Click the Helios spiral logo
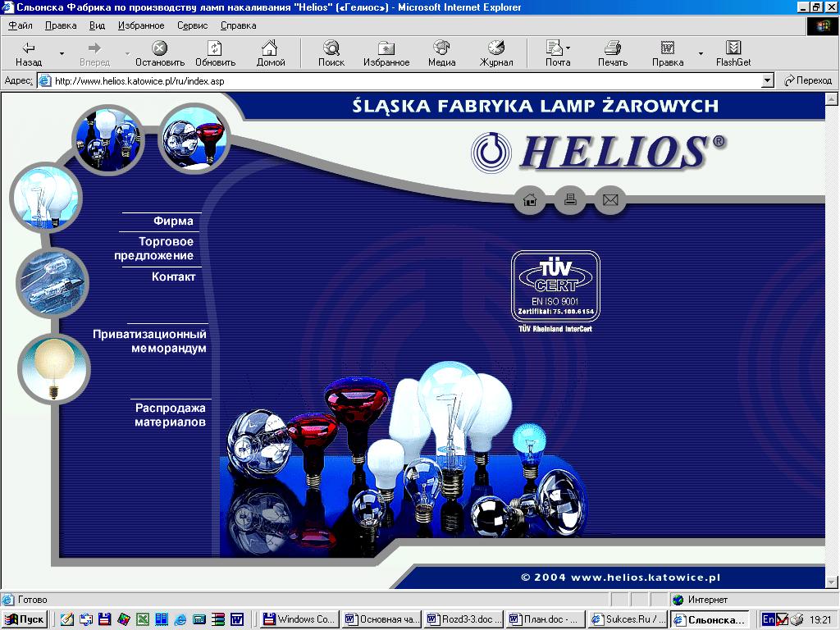Image resolution: width=840 pixels, height=630 pixels. (491, 153)
